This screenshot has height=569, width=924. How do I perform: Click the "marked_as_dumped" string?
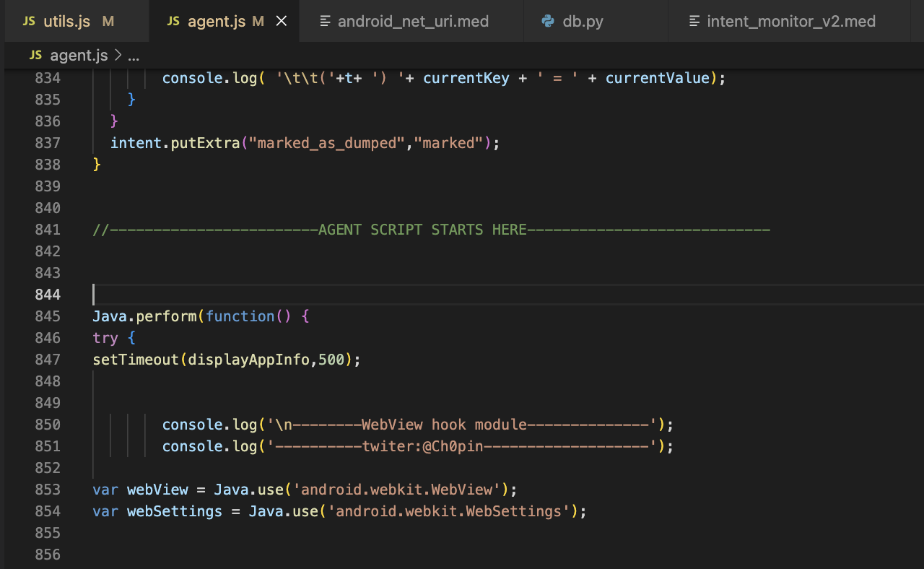click(326, 143)
